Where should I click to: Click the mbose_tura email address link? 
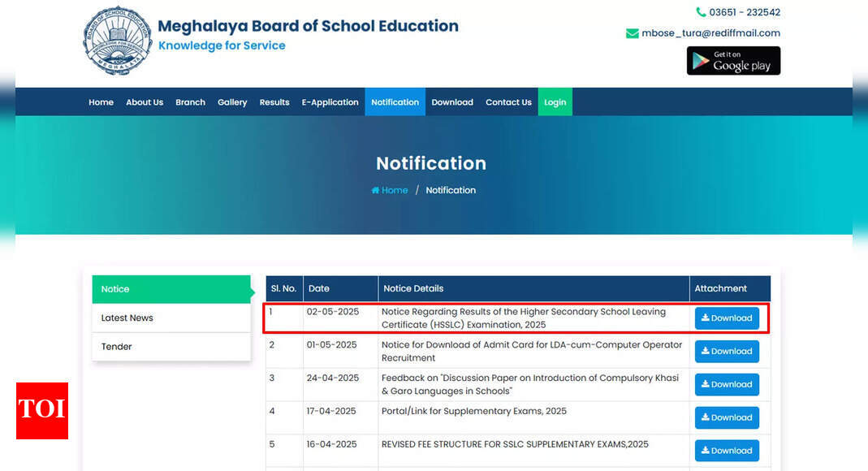point(710,33)
